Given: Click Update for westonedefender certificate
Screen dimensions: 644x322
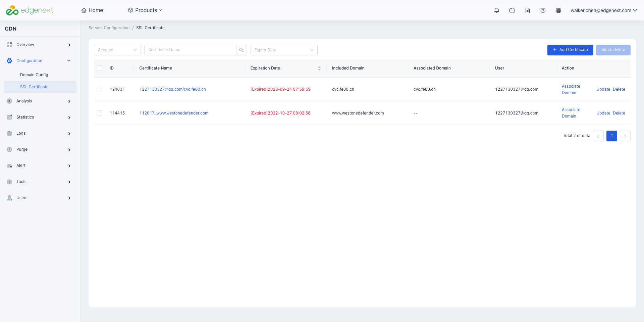Looking at the screenshot, I should (603, 113).
